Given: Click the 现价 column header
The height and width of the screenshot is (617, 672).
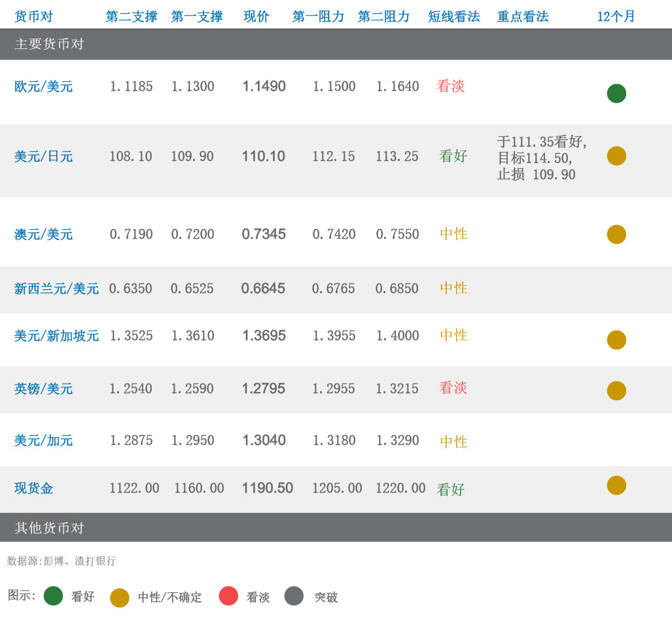Looking at the screenshot, I should (x=256, y=17).
